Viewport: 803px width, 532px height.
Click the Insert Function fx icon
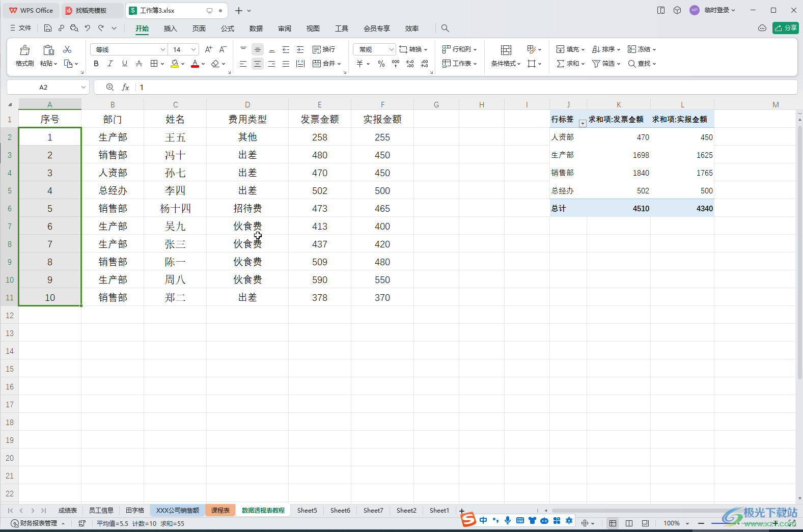pos(125,88)
